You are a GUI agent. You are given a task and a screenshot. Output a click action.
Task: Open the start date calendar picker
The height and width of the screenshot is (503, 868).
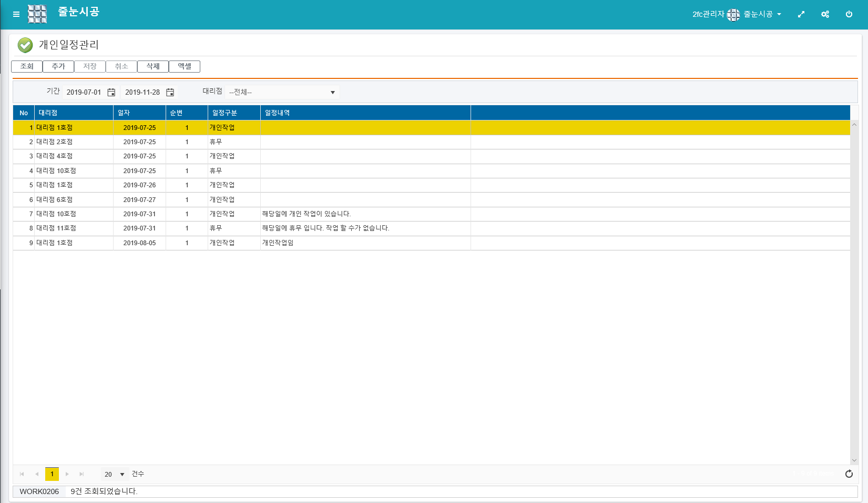pos(111,92)
